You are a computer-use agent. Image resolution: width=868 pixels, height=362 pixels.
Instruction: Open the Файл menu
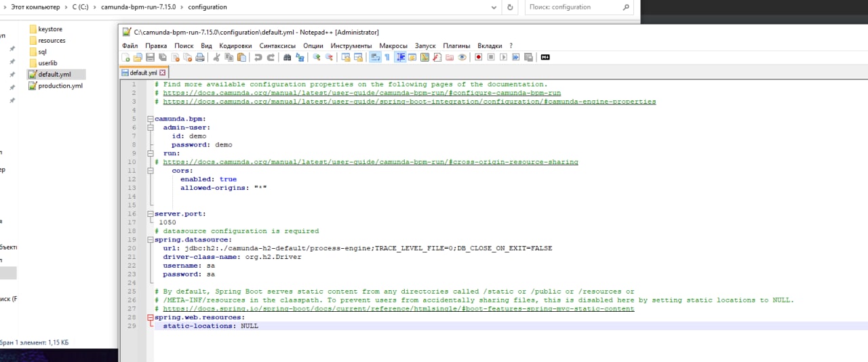point(130,45)
